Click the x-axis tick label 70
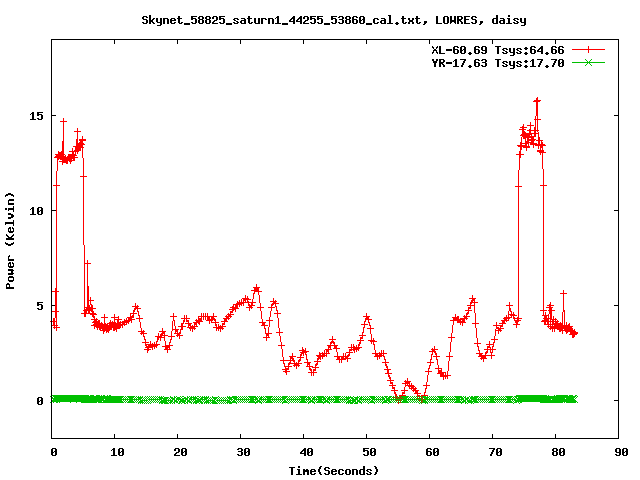Viewport: 640px width, 480px height. (x=495, y=452)
